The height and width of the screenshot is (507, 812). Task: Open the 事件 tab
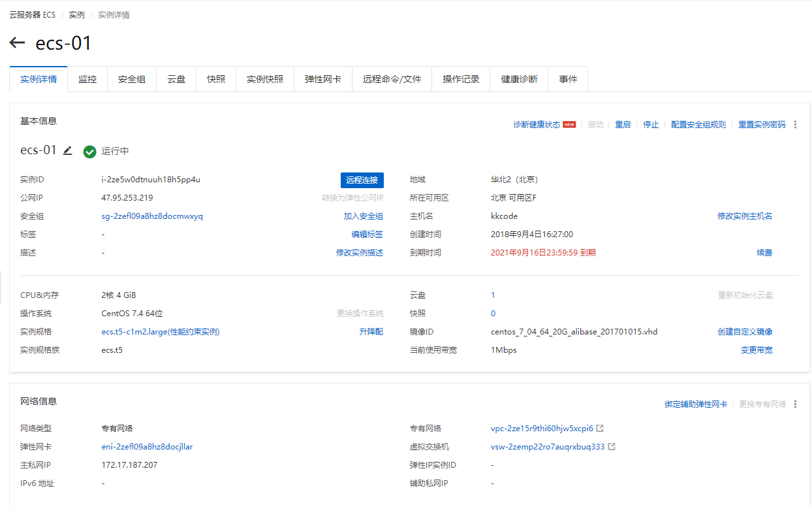point(568,79)
